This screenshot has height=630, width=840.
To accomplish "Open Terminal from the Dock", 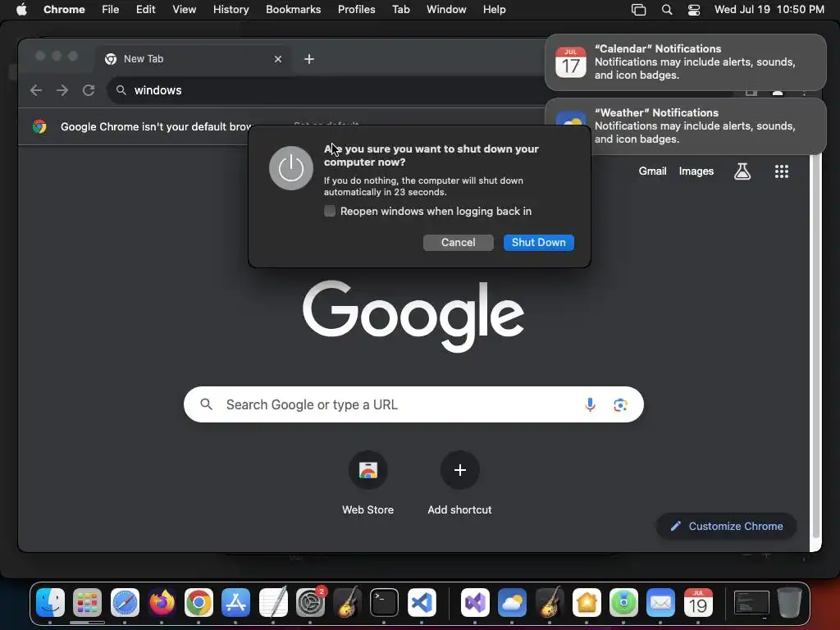I will pyautogui.click(x=384, y=603).
